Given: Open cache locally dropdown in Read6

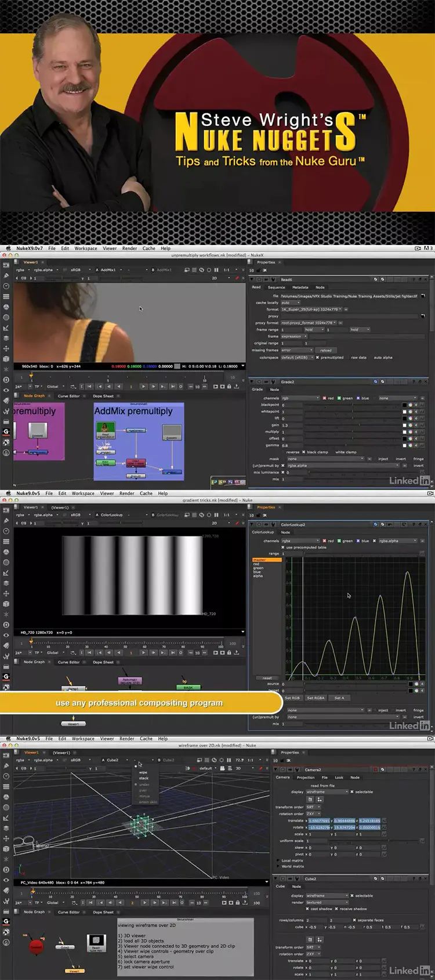Looking at the screenshot, I should [x=291, y=302].
